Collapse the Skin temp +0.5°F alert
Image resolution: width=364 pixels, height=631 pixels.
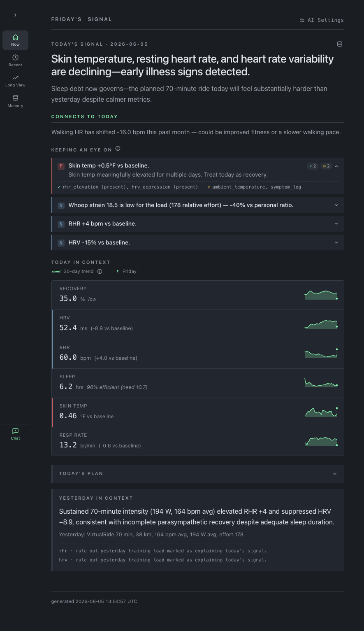pos(336,166)
